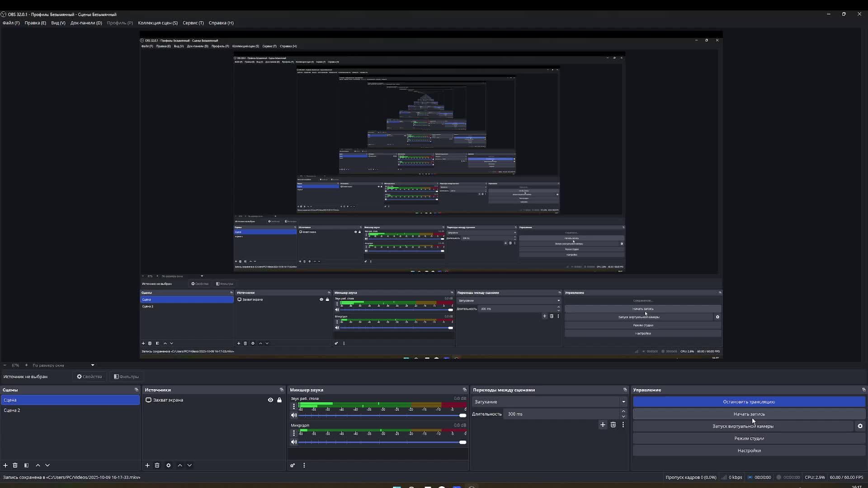Move selected scene down with arrow icon
The image size is (868, 488).
(x=47, y=465)
